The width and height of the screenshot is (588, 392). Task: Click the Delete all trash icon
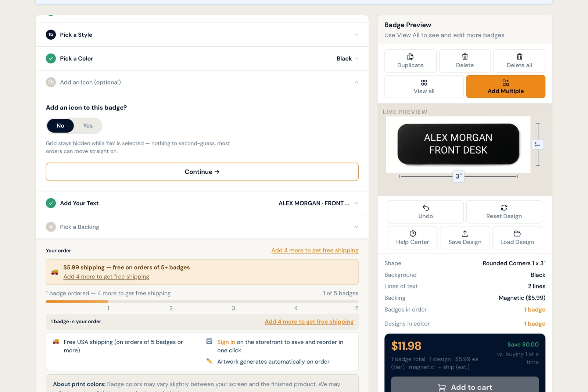click(x=519, y=57)
